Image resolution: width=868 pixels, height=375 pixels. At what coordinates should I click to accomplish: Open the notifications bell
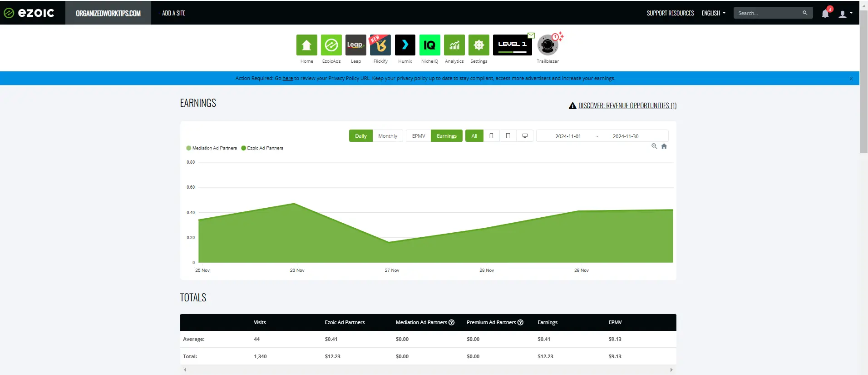click(x=825, y=13)
